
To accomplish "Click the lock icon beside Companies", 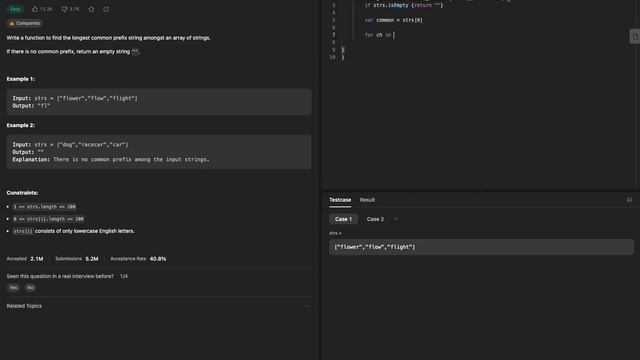I will point(12,23).
